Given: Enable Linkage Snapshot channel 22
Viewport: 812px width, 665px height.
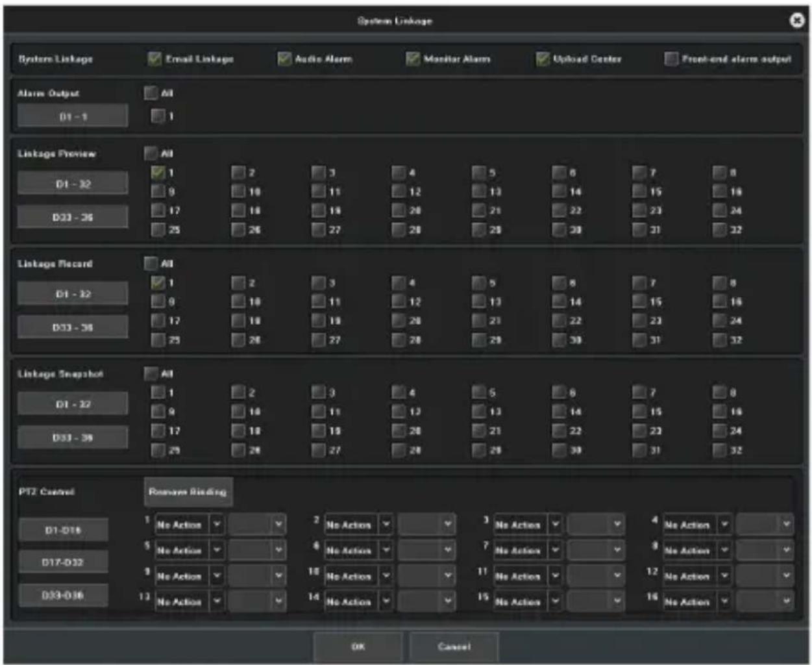Looking at the screenshot, I should tap(560, 431).
